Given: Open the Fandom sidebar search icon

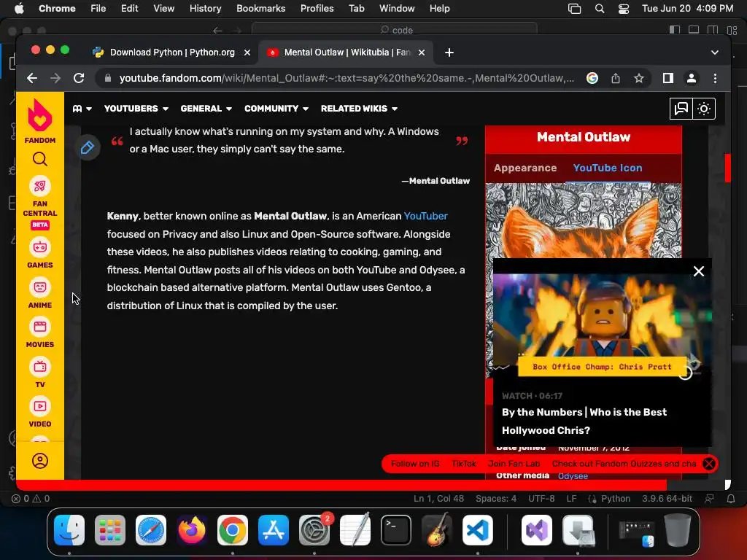Looking at the screenshot, I should click(40, 159).
